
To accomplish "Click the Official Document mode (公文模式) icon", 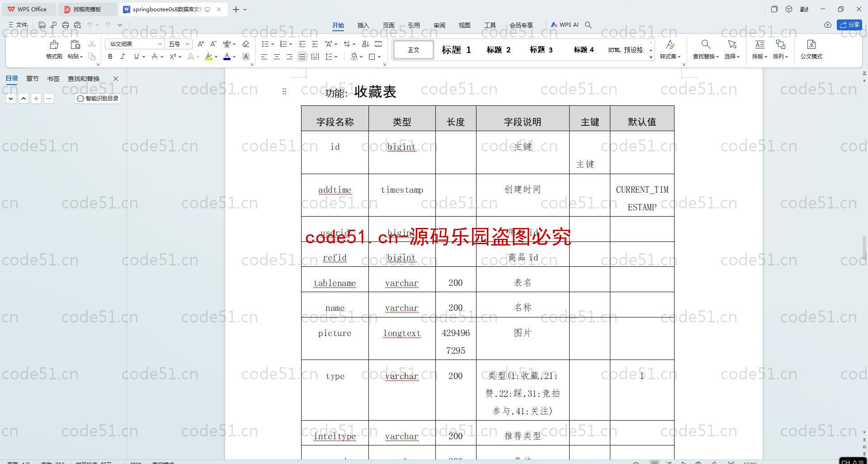I will coord(811,44).
